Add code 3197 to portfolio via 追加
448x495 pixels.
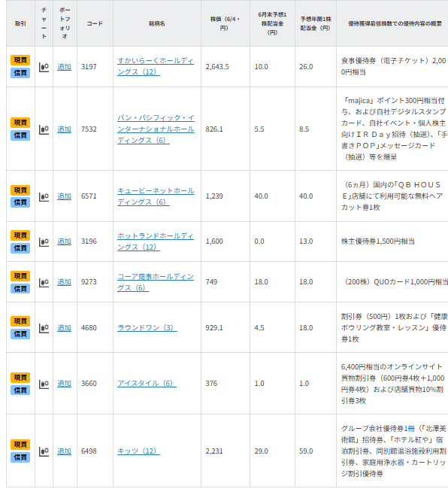(x=65, y=67)
